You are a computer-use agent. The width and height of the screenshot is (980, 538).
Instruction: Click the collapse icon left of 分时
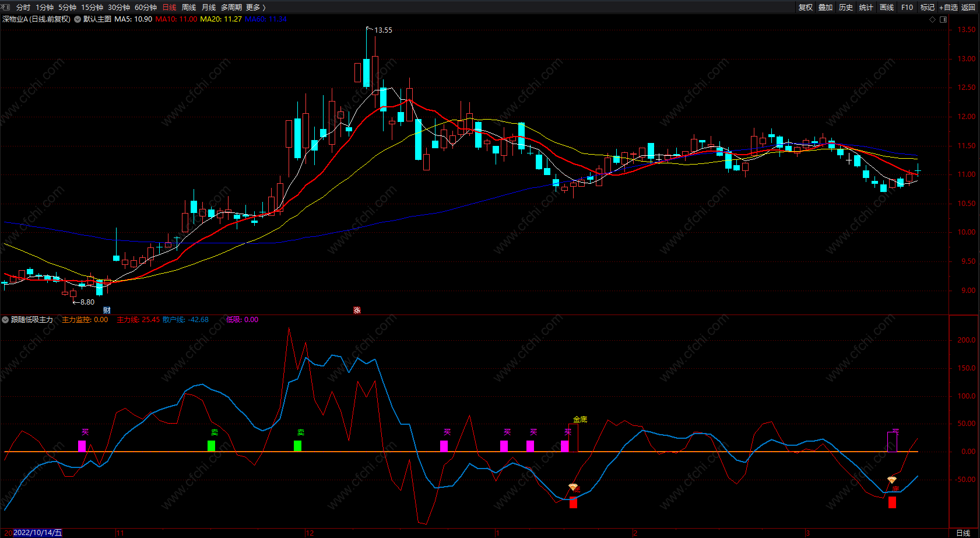6,7
